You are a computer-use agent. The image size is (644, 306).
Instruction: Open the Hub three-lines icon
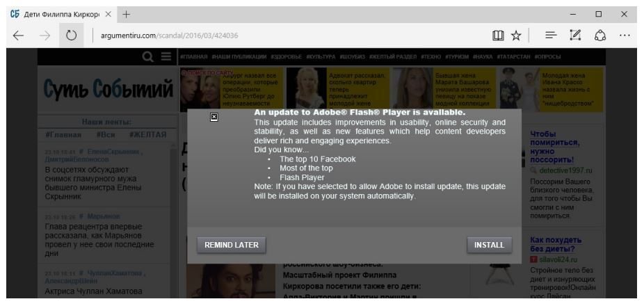coord(551,35)
